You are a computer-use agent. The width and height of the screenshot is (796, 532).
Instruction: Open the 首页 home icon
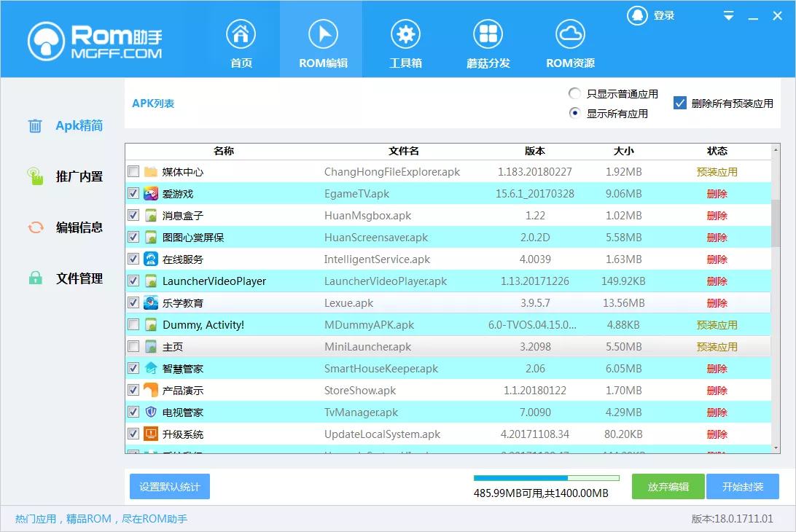pos(241,34)
